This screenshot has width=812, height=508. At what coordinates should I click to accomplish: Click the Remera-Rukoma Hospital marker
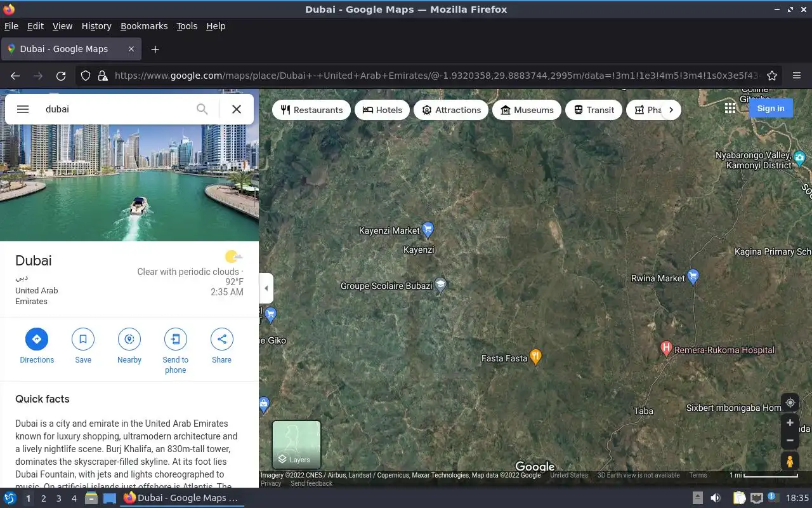(665, 348)
